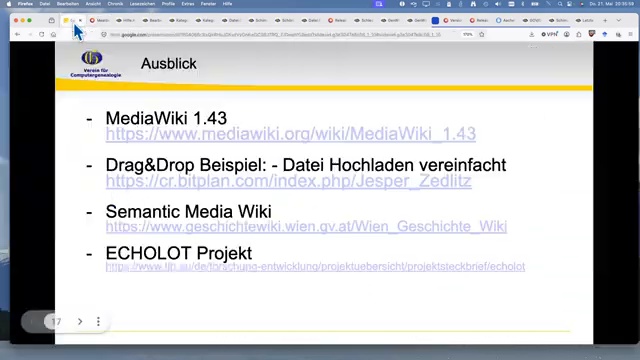This screenshot has height=360, width=640.
Task: Close the active presentation tab
Action: pos(80,20)
